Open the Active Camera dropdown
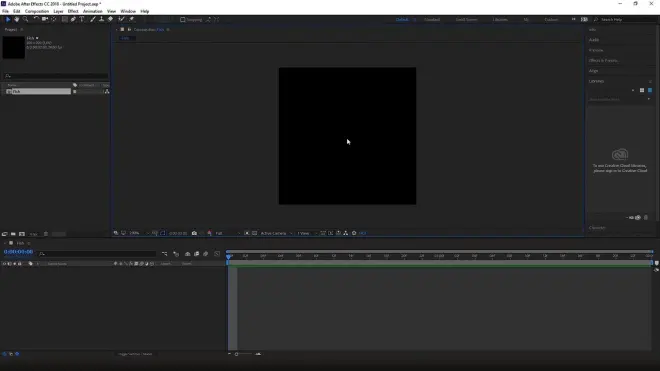 [276, 233]
